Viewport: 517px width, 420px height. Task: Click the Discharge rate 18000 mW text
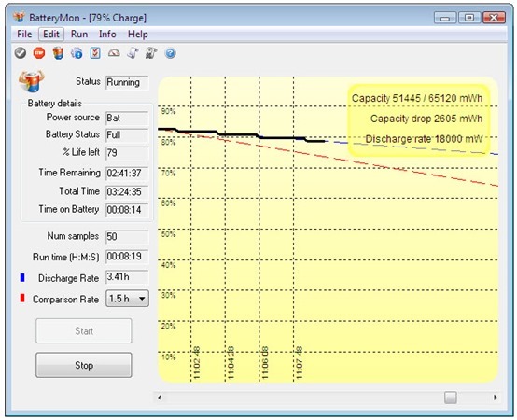pos(424,139)
